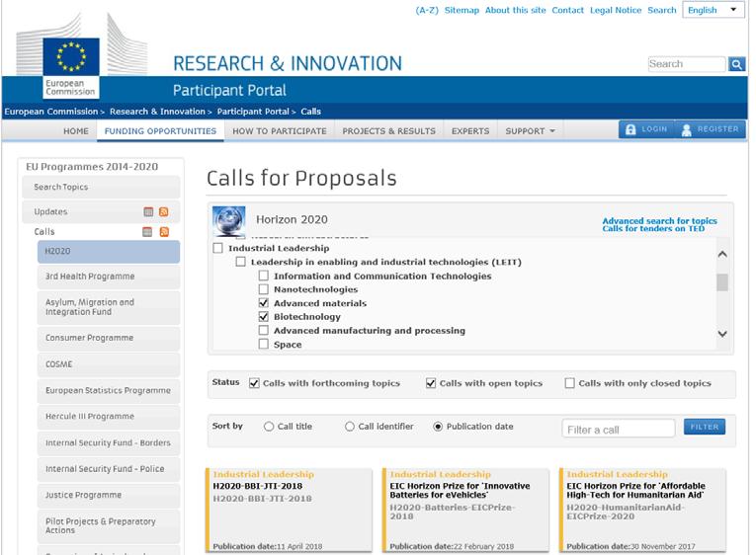756x555 pixels.
Task: Open the H2020-BBI-JTI-2018 call card
Action: [x=289, y=510]
